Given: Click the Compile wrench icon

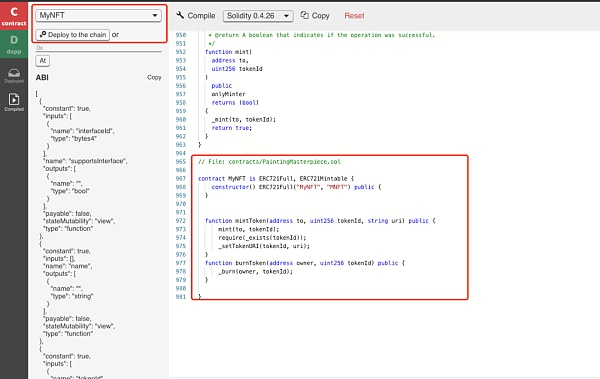Looking at the screenshot, I should pyautogui.click(x=180, y=15).
